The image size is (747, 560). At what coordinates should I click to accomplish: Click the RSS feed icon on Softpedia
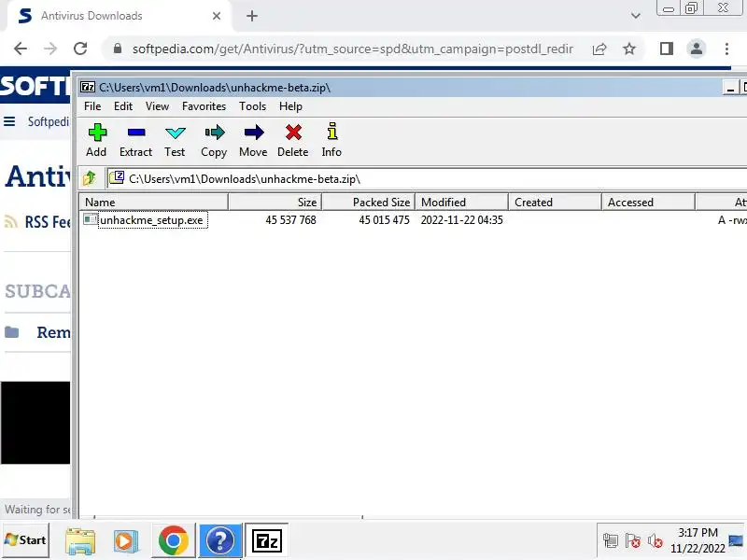click(x=10, y=221)
